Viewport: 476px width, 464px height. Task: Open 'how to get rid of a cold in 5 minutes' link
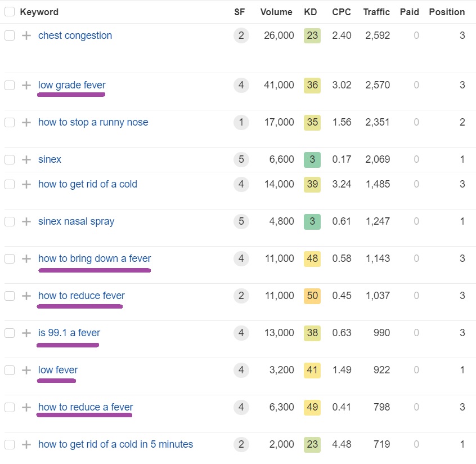115,444
